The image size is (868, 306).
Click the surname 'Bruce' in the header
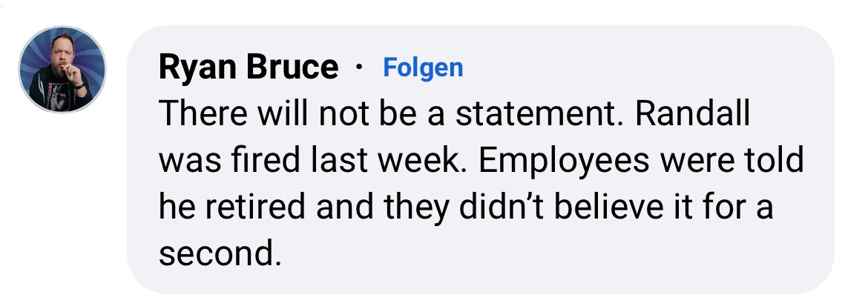[x=291, y=69]
